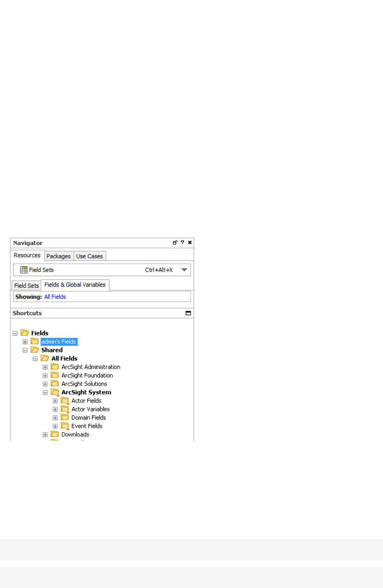Close the Navigator panel
Screen dimensions: 383x588
[190, 243]
